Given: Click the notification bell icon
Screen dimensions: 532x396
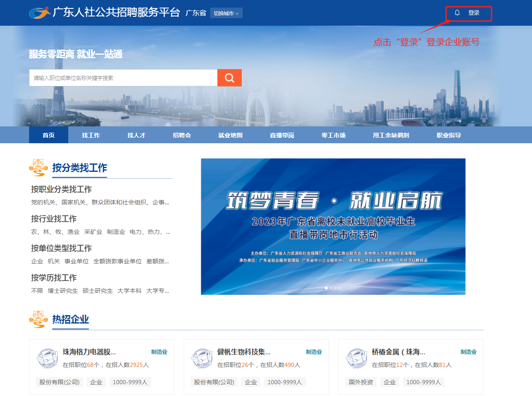Looking at the screenshot, I should pyautogui.click(x=457, y=13).
